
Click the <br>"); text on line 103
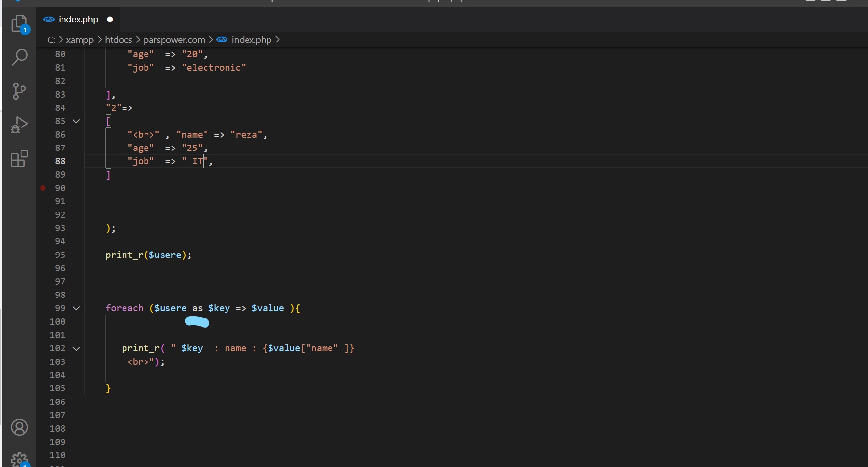click(x=146, y=362)
